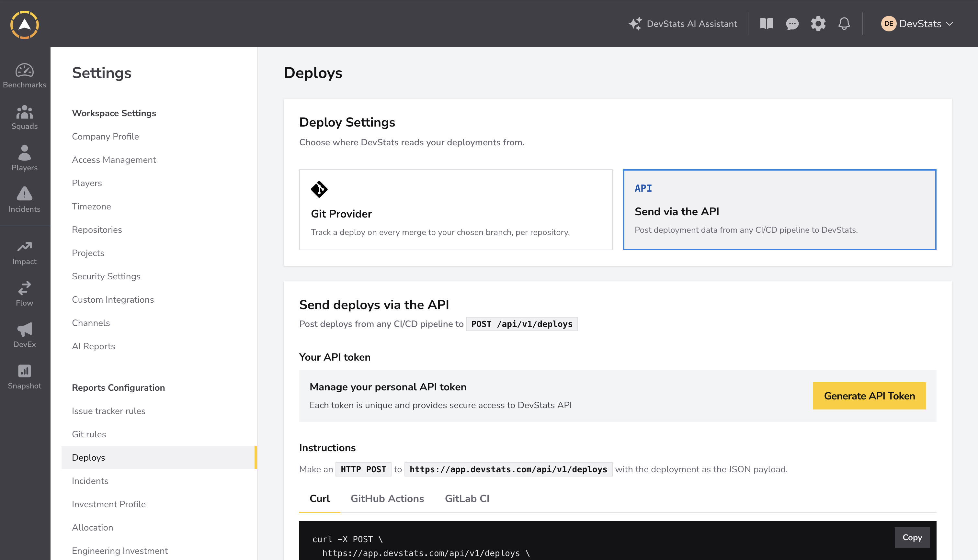Image resolution: width=978 pixels, height=560 pixels.
Task: Launch DevStats AI Assistant
Action: (x=683, y=24)
